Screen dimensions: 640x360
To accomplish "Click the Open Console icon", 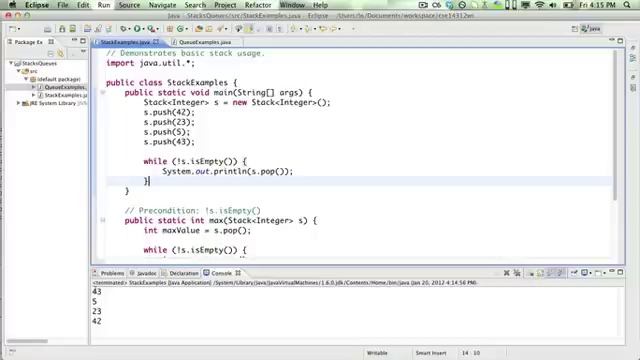I will pos(598,273).
